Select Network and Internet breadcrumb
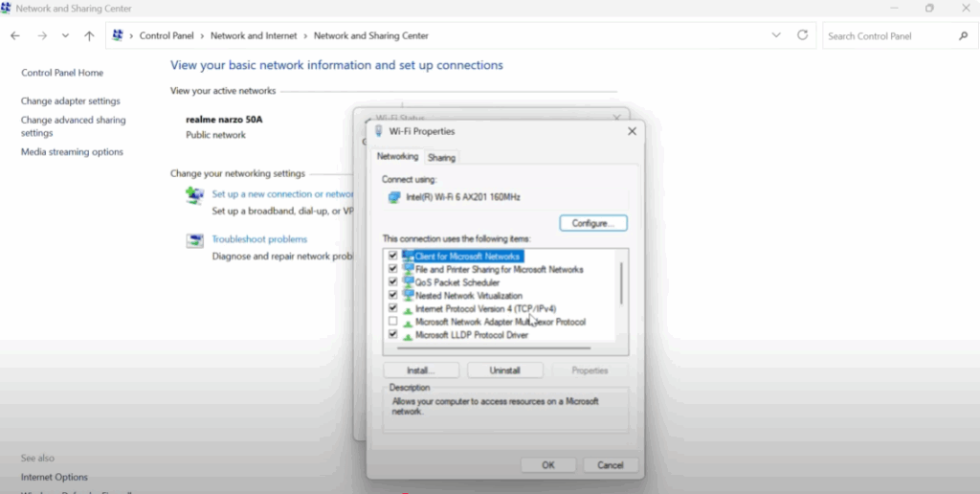This screenshot has width=980, height=494. coord(254,36)
